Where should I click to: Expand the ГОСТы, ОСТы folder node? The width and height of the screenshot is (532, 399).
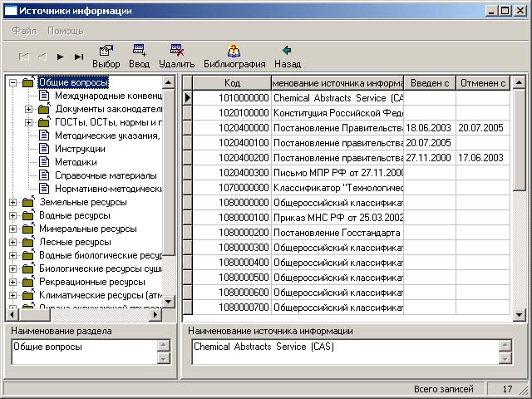tap(28, 122)
